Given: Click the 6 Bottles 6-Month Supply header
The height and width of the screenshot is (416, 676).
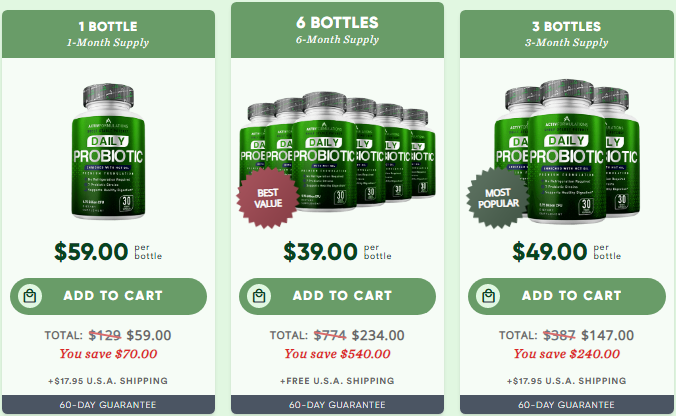Looking at the screenshot, I should click(x=338, y=30).
